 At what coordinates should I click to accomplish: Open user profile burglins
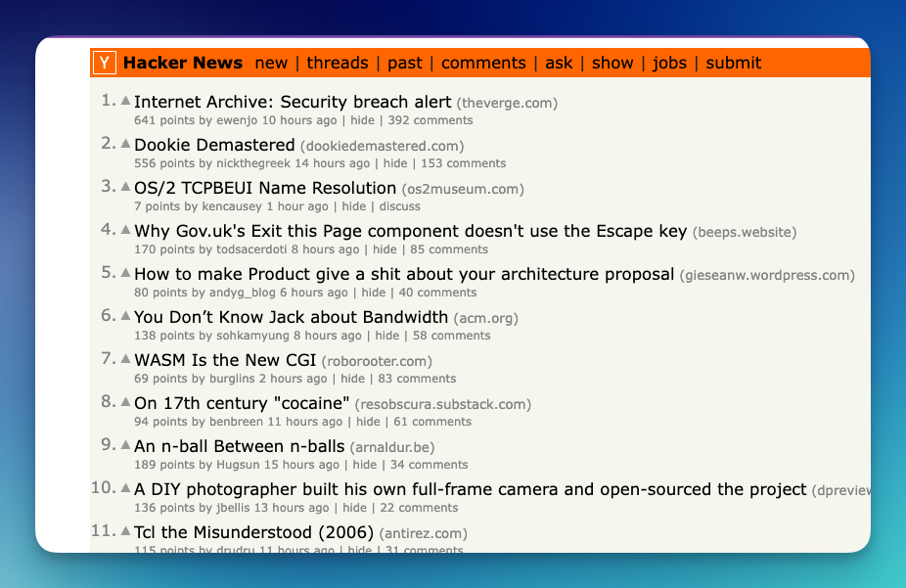click(232, 379)
